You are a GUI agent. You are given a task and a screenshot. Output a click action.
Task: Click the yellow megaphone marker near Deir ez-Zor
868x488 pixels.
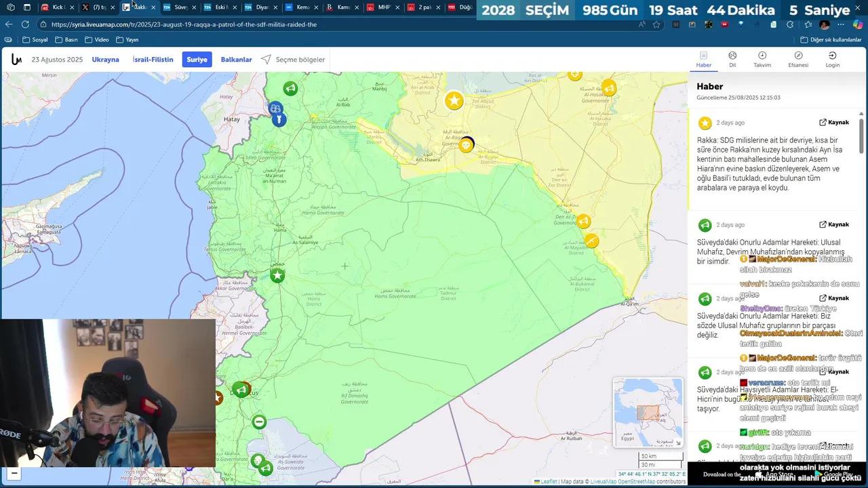tap(583, 222)
